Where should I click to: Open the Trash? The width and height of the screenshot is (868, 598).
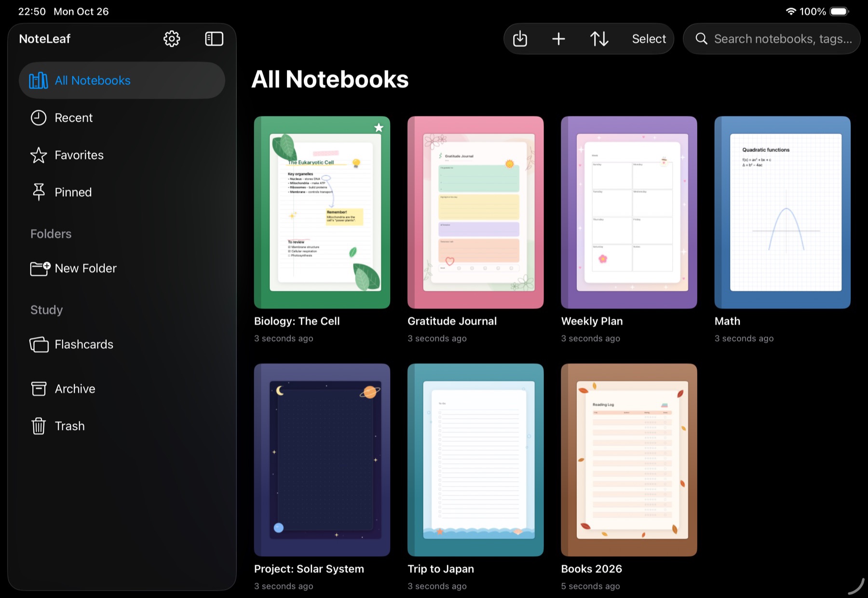coord(122,426)
